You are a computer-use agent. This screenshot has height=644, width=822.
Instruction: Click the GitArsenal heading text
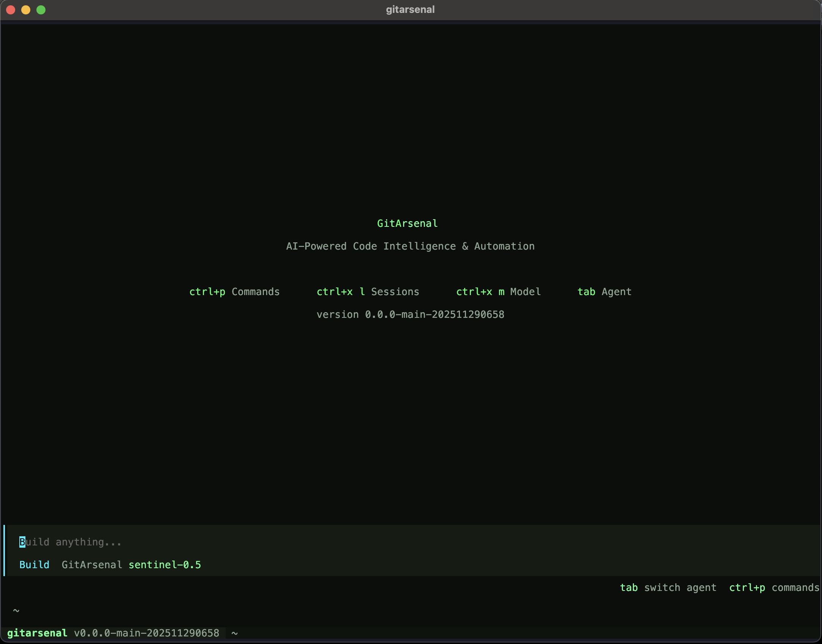click(407, 223)
